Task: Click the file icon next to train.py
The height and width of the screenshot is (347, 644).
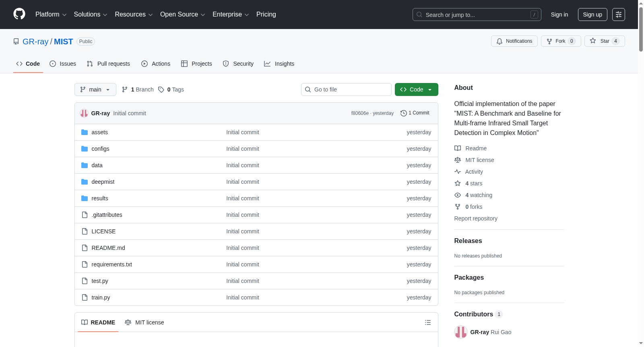Action: (85, 297)
